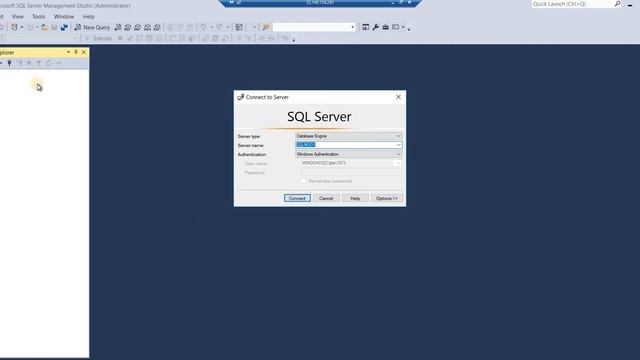The height and width of the screenshot is (360, 640).
Task: Click the New Project icon in toolbar
Action: click(x=15, y=27)
